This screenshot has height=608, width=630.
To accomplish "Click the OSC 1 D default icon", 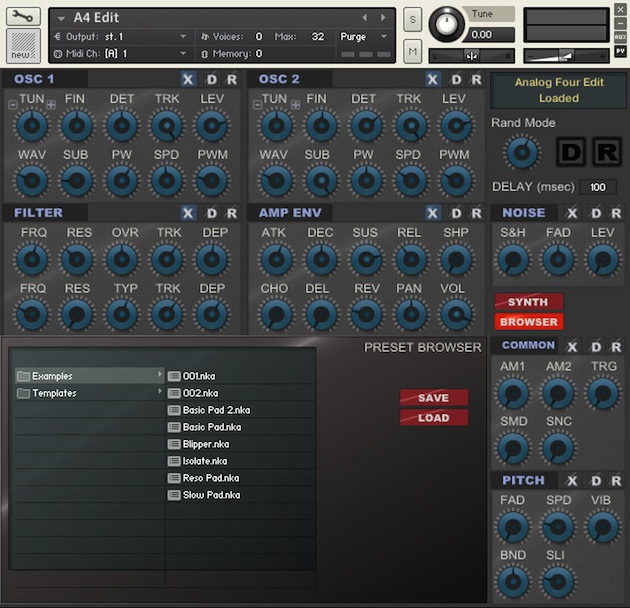I will click(x=212, y=79).
